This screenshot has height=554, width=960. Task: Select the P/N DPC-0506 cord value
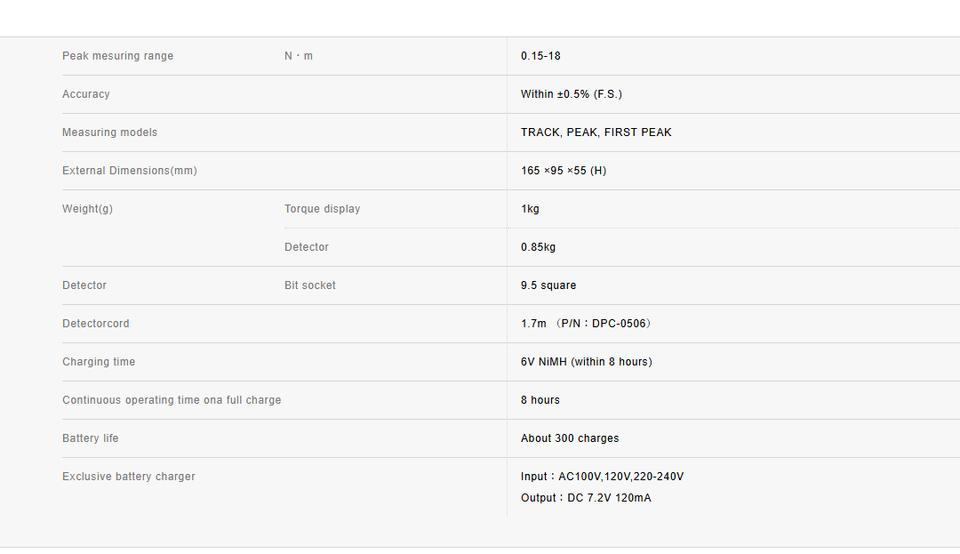[x=586, y=324]
